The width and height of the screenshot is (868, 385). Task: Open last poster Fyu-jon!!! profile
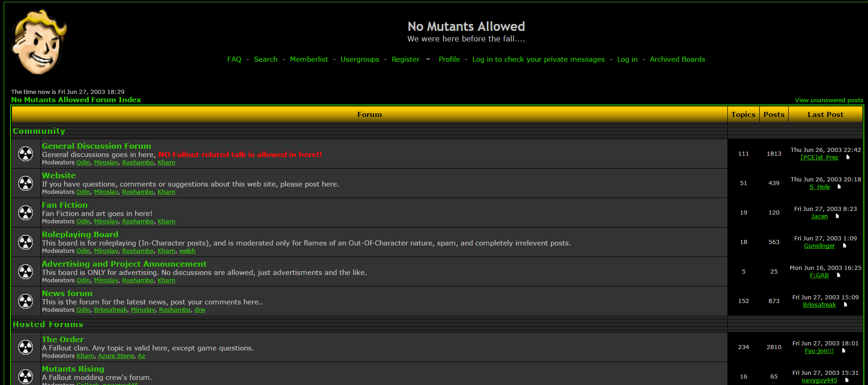[x=819, y=351]
